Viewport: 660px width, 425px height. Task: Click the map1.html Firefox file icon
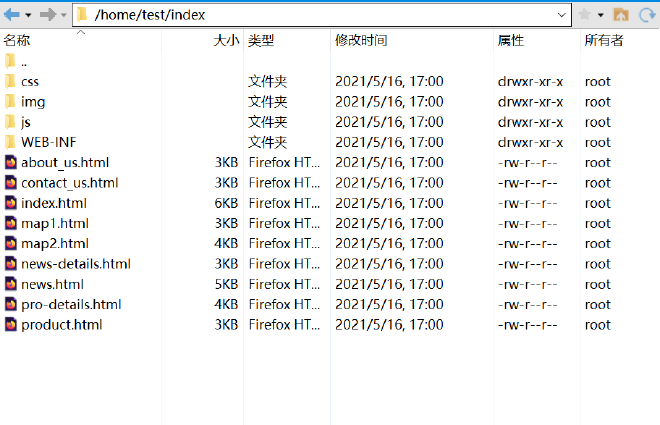click(11, 223)
